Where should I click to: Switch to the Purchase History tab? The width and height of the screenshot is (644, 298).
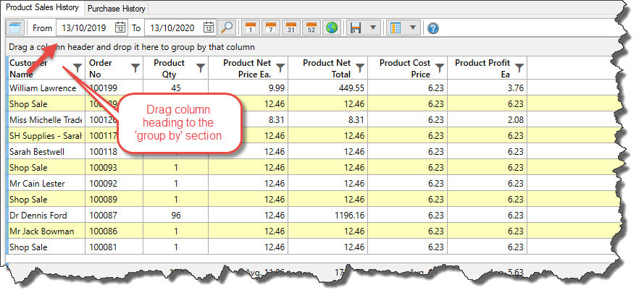click(117, 9)
